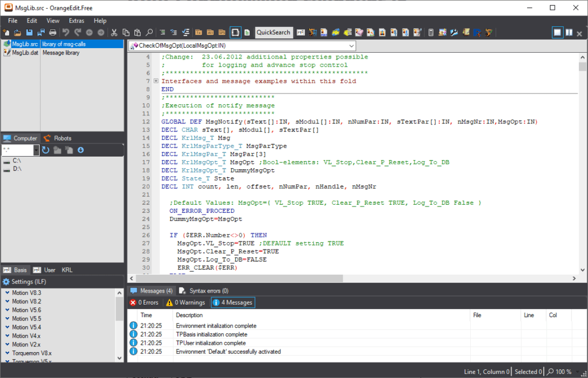Viewport: 588px width, 378px height.
Task: Toggle the 0 Errors filter
Action: tap(144, 302)
